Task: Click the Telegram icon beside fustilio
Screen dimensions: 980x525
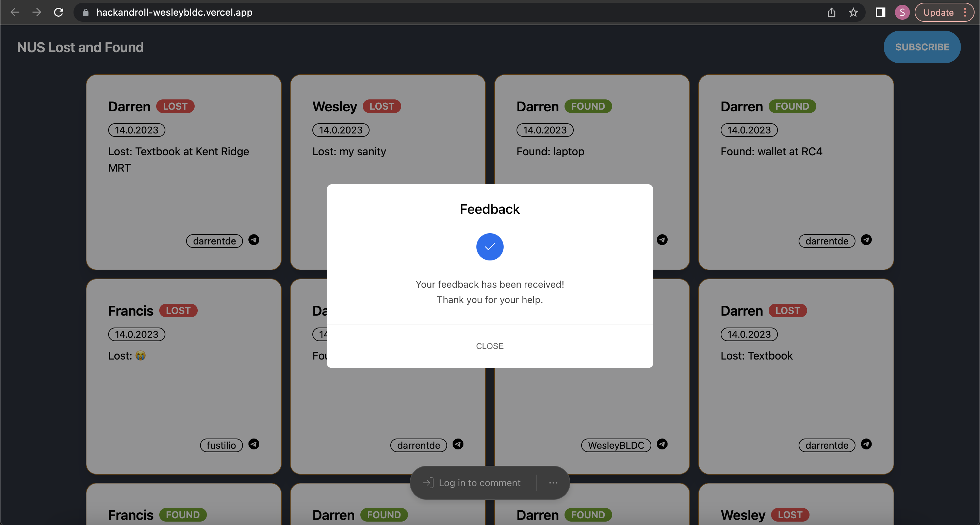Action: click(x=254, y=444)
